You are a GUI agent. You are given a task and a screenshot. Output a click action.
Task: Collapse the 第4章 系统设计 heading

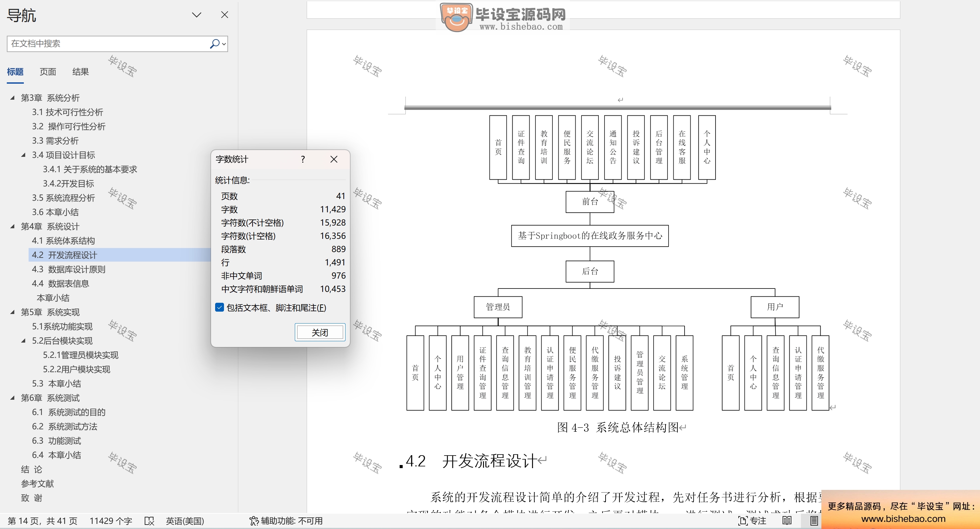13,226
